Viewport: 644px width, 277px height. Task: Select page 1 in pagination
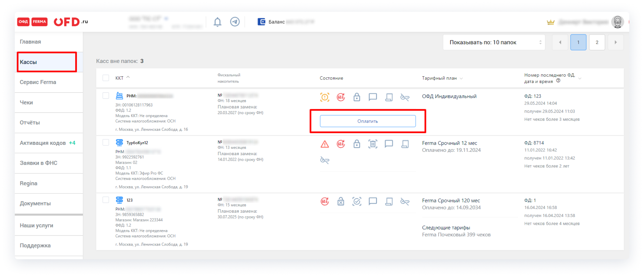coord(578,42)
